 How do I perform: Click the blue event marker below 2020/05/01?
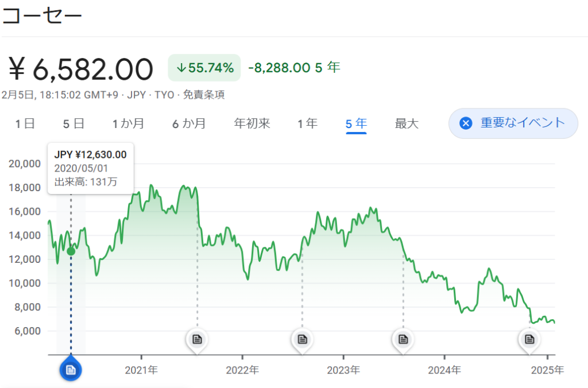pyautogui.click(x=71, y=370)
